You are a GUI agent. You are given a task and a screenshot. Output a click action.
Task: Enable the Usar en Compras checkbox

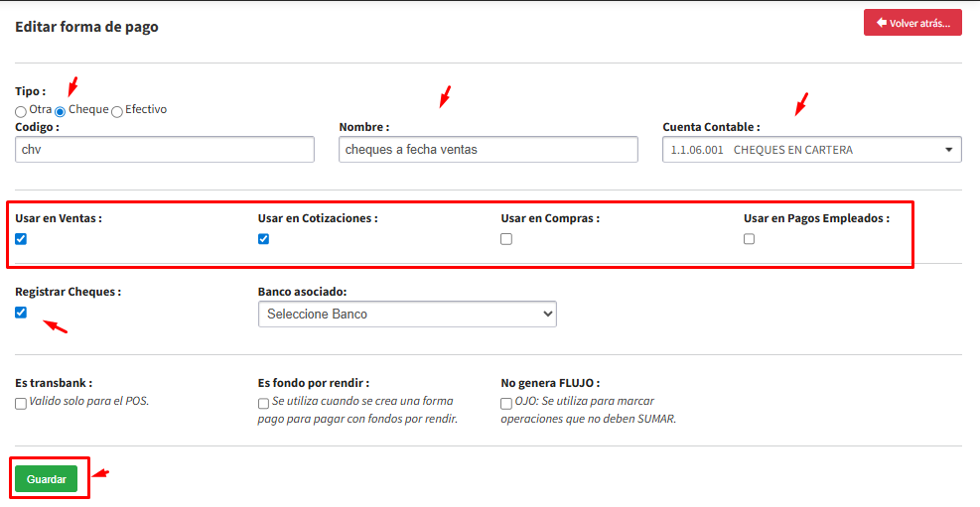click(506, 239)
